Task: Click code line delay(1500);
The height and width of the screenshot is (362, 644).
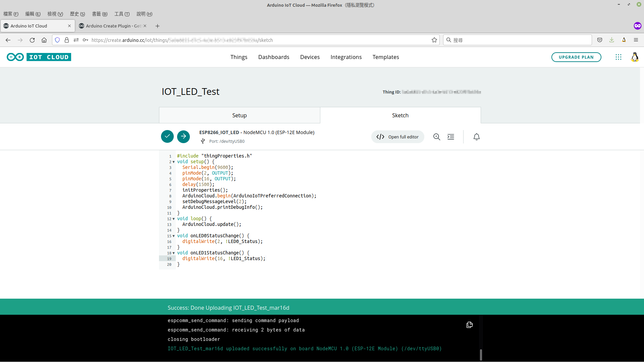Action: coord(198,184)
